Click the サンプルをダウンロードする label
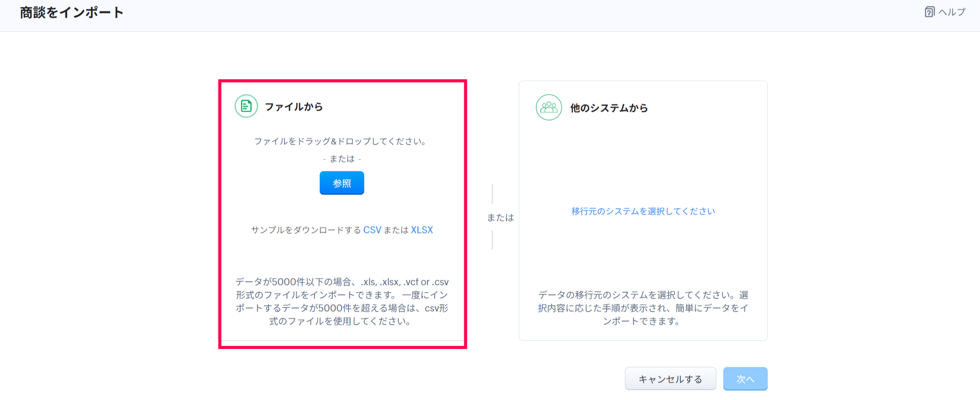980x400 pixels. pyautogui.click(x=306, y=230)
